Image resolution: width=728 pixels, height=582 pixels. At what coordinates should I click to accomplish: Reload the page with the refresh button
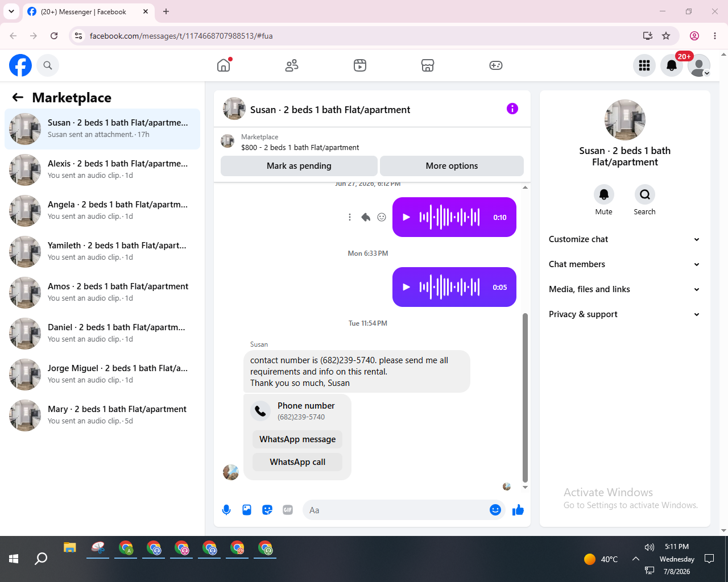pyautogui.click(x=54, y=36)
